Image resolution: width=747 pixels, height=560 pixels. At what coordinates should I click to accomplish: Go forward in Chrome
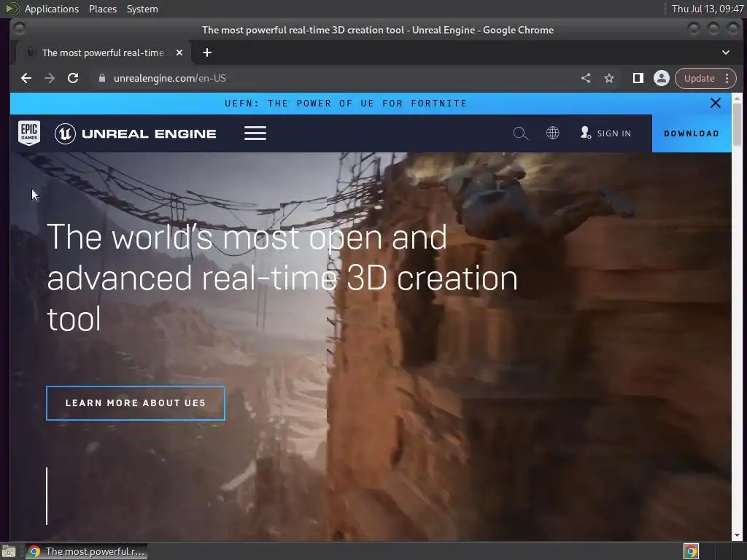coord(50,78)
